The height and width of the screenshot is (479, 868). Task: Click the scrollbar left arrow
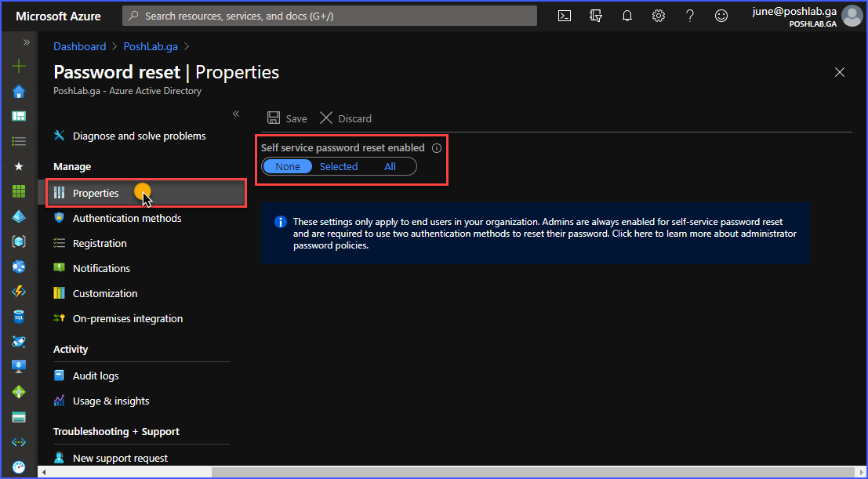tap(44, 473)
